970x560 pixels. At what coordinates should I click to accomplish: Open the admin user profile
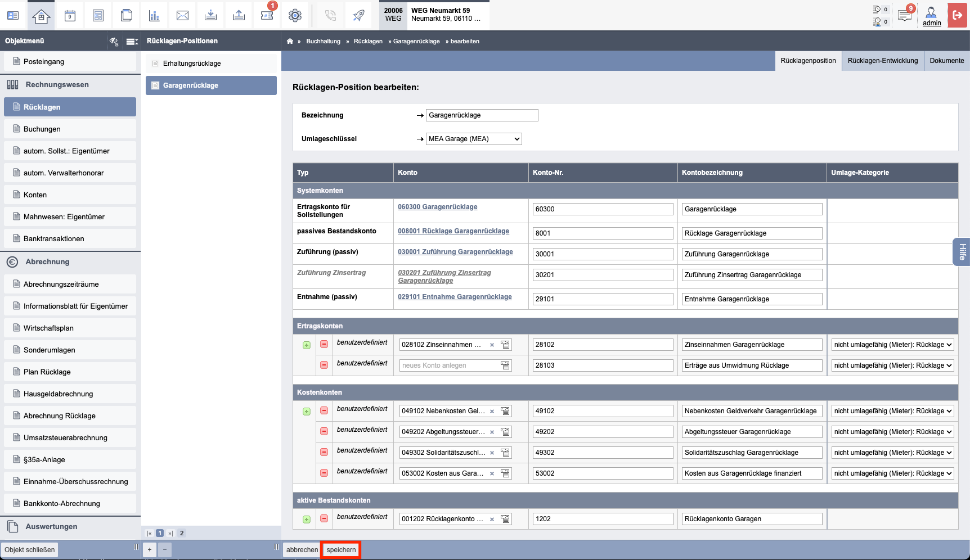[x=932, y=16]
